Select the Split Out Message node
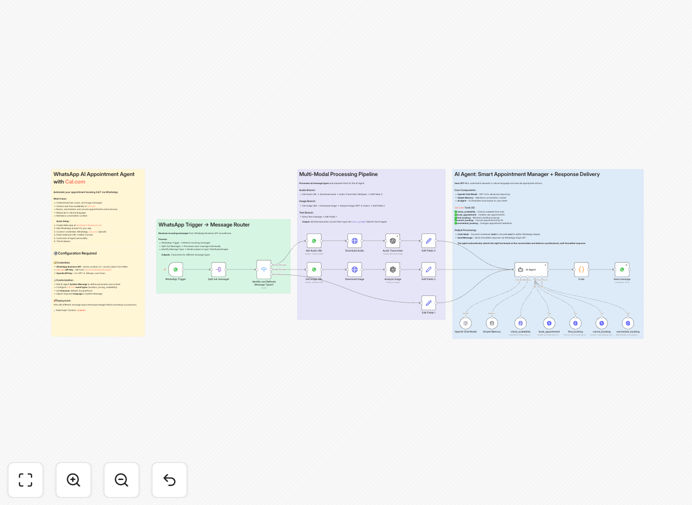 point(218,269)
